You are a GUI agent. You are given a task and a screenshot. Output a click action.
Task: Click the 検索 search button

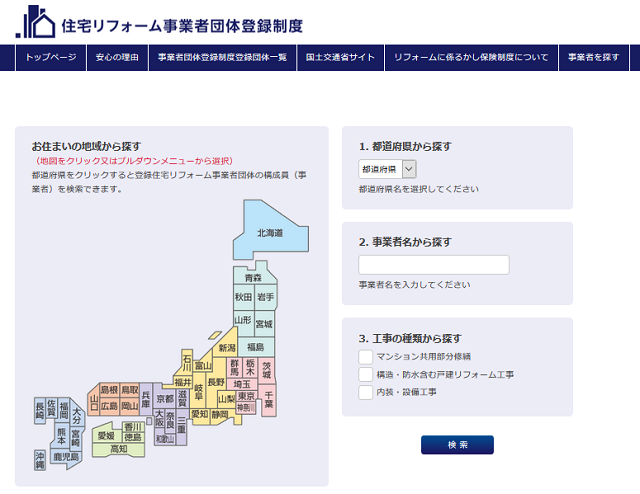(x=457, y=445)
